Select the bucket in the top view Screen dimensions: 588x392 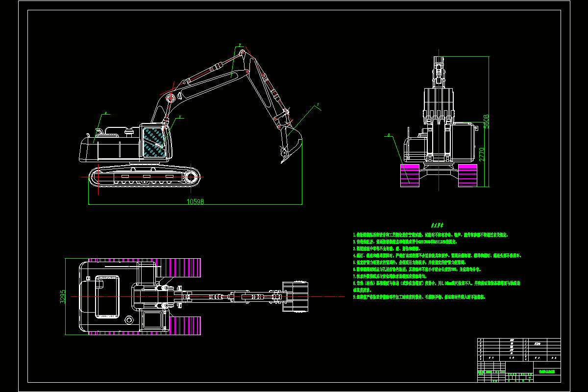(x=295, y=296)
